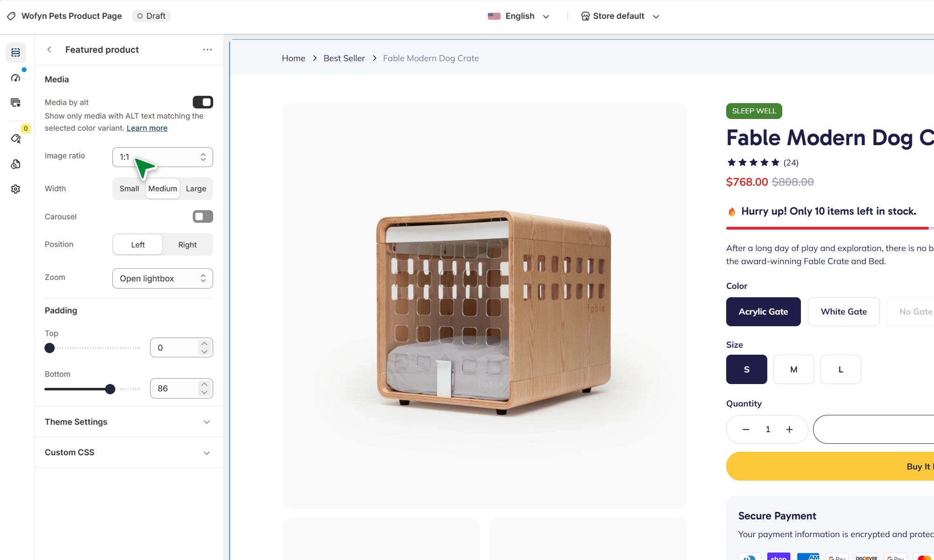Select the White Gate color option
934x560 pixels.
(x=843, y=312)
